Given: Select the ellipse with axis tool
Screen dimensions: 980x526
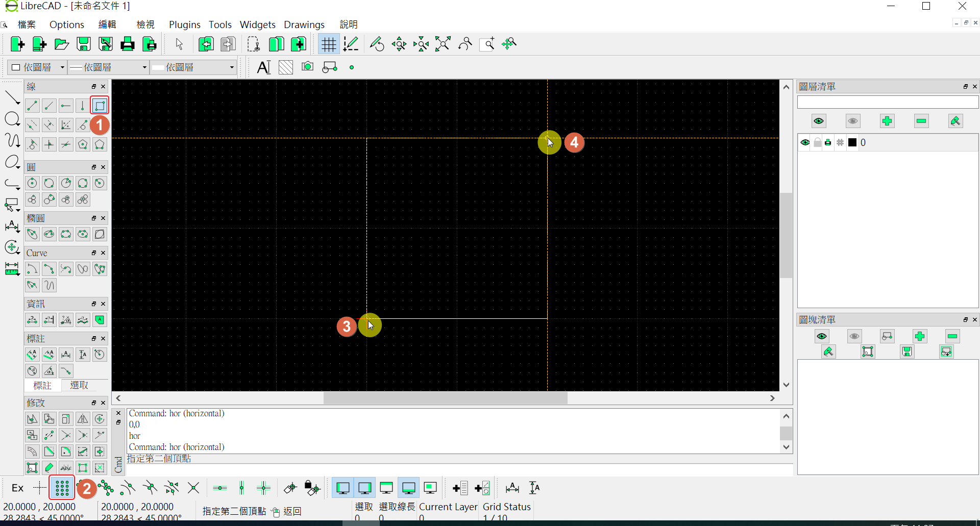Looking at the screenshot, I should tap(32, 234).
